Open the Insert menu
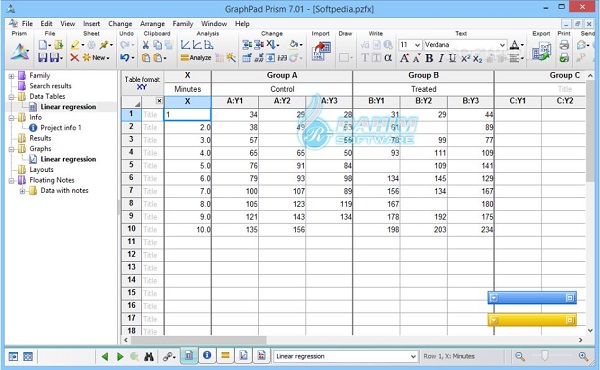The height and width of the screenshot is (370, 600). [91, 24]
